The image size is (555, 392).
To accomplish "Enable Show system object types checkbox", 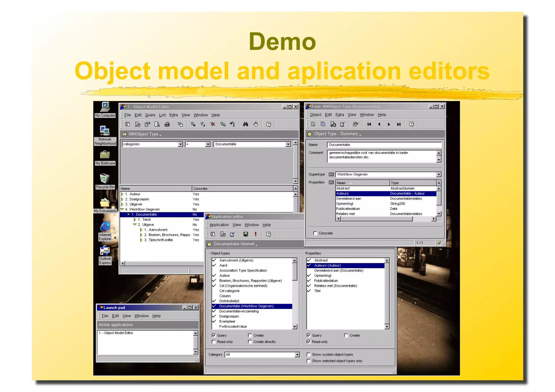I will point(308,355).
